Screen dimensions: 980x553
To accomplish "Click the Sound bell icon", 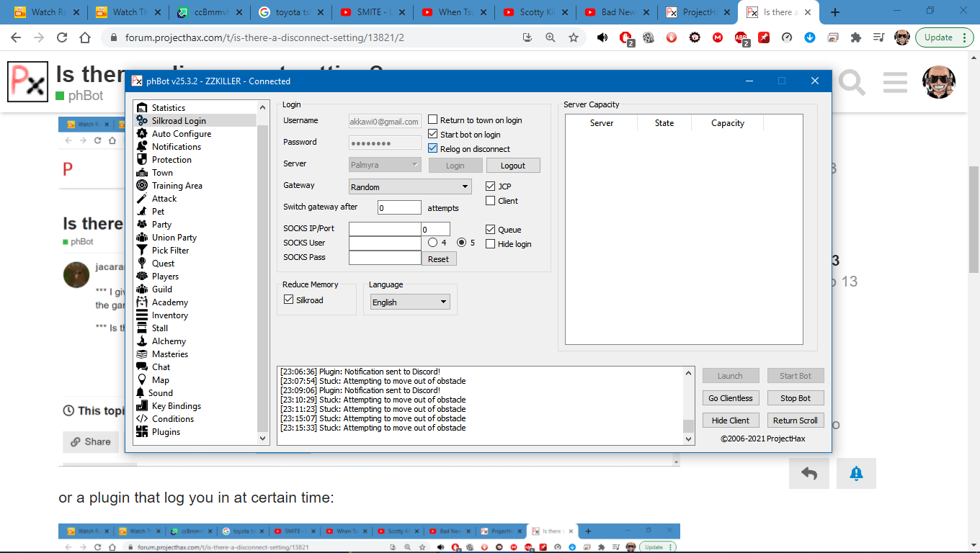I will coord(141,393).
